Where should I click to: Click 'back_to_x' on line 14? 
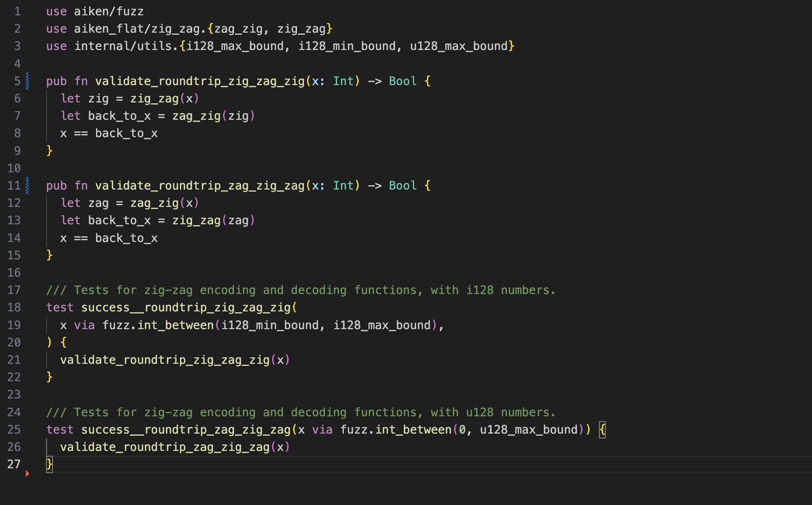[x=126, y=238]
